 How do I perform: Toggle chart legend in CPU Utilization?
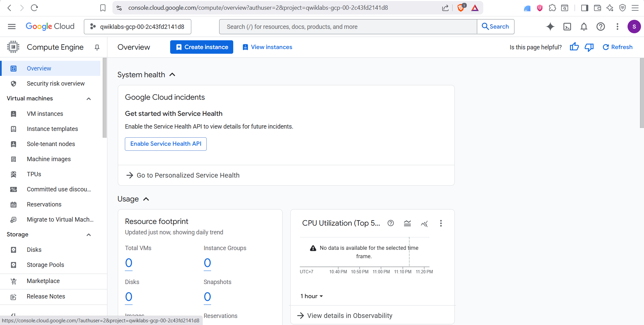tap(407, 223)
